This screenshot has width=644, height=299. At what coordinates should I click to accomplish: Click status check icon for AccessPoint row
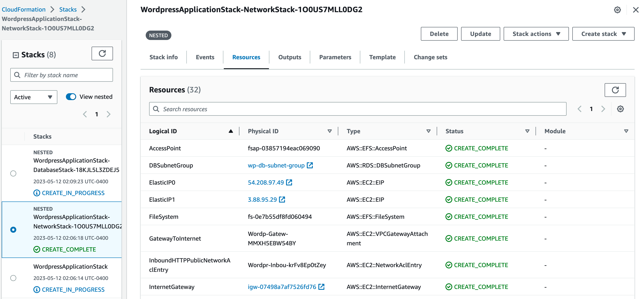click(449, 148)
